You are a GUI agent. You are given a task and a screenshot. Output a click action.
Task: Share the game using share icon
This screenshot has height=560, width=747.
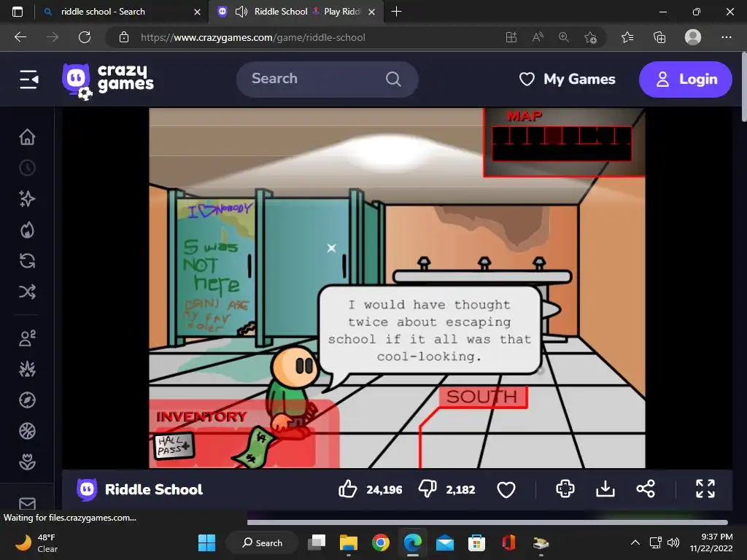[x=646, y=489]
